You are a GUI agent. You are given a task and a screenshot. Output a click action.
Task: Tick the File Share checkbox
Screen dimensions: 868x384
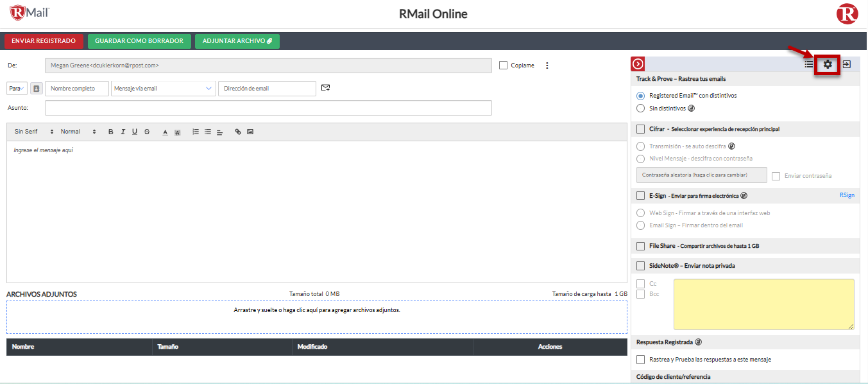pos(640,246)
